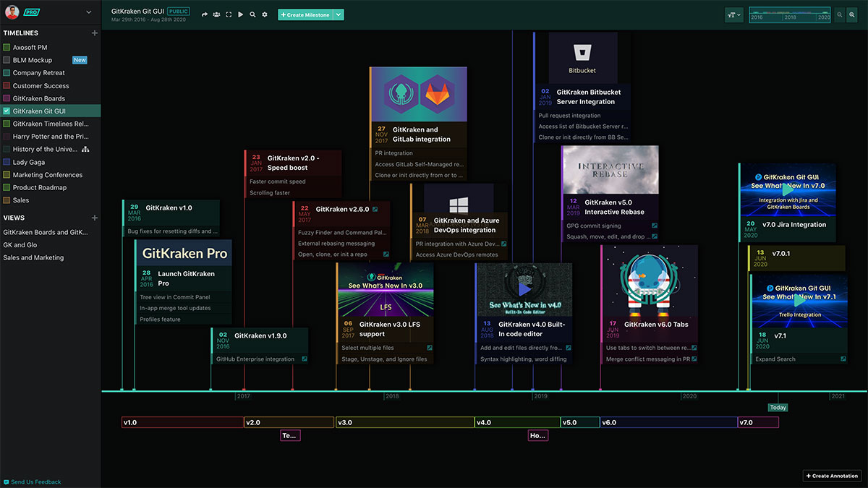Select the Marketing Conferences timeline
The image size is (868, 488).
point(46,174)
